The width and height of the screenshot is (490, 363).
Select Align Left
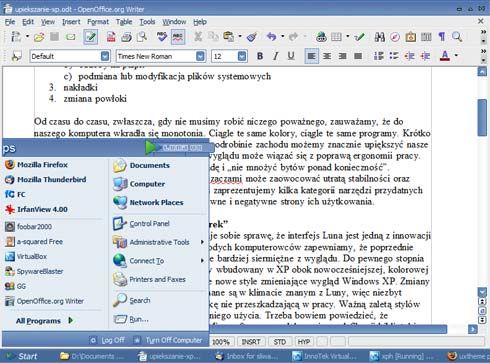311,56
